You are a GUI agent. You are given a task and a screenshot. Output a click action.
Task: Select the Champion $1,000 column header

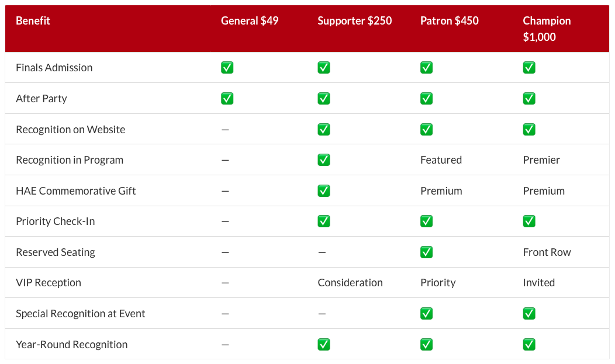[547, 29]
